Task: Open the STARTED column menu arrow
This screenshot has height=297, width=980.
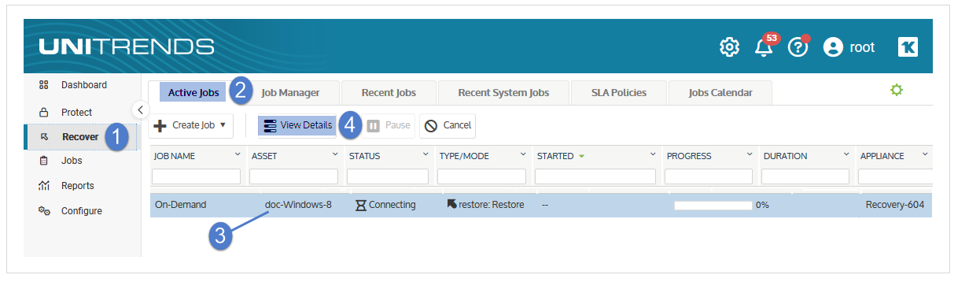Action: [652, 155]
